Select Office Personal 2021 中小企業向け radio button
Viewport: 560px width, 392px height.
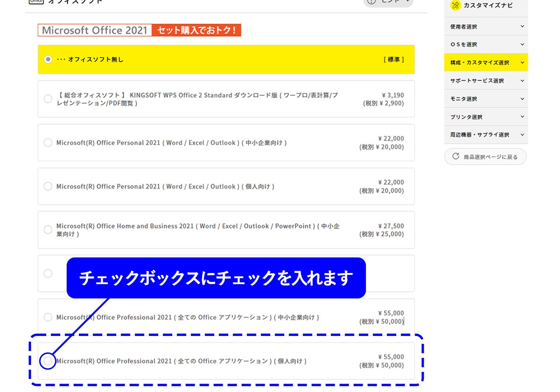[x=48, y=143]
